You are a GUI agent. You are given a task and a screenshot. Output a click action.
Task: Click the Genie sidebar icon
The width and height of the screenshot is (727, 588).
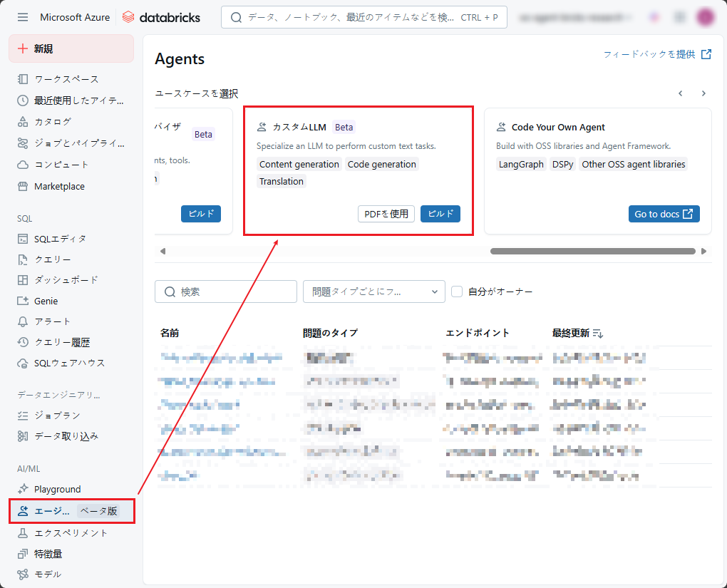pyautogui.click(x=23, y=301)
